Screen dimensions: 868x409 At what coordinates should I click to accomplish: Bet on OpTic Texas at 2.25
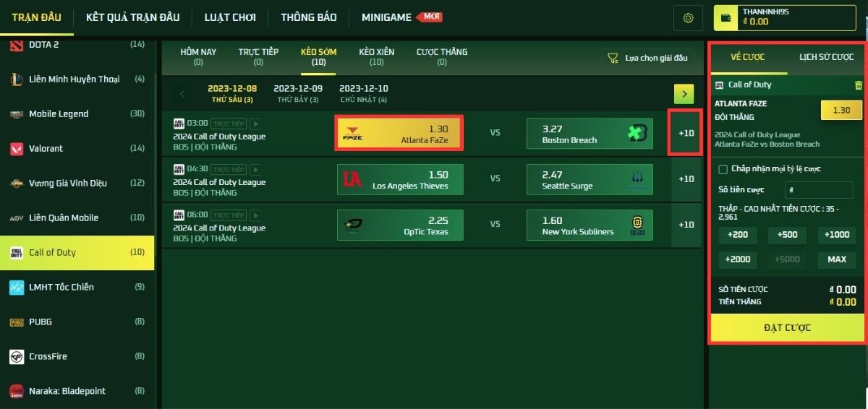coord(400,225)
